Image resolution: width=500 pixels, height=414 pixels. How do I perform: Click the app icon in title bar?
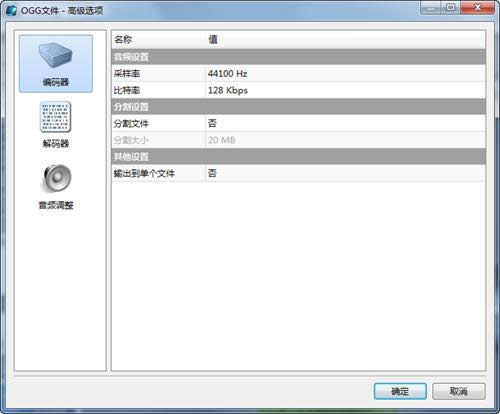[x=11, y=10]
